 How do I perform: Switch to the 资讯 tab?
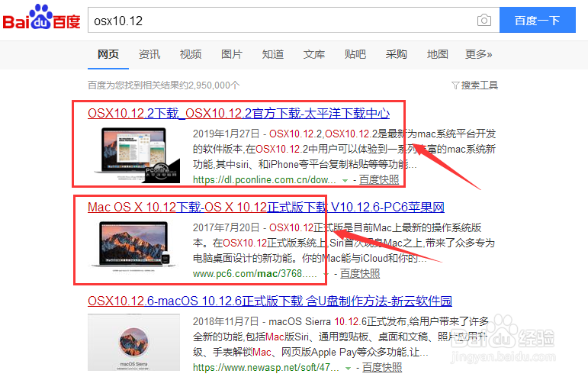149,54
